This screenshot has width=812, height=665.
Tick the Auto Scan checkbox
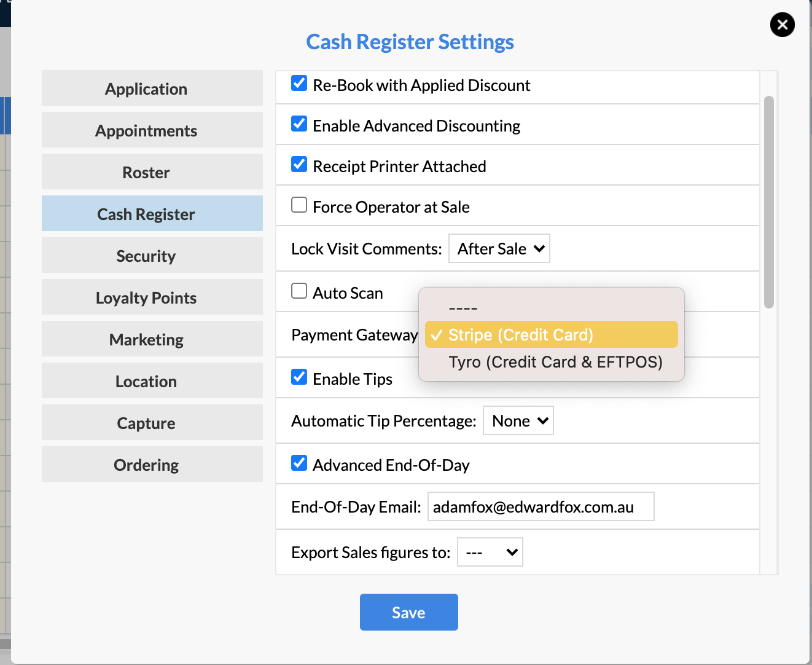point(299,291)
